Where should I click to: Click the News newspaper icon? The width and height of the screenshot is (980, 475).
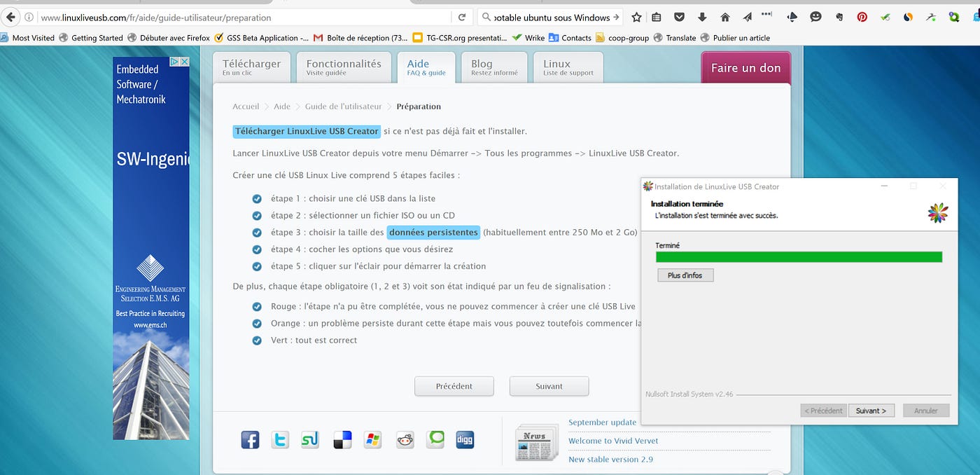coord(536,442)
